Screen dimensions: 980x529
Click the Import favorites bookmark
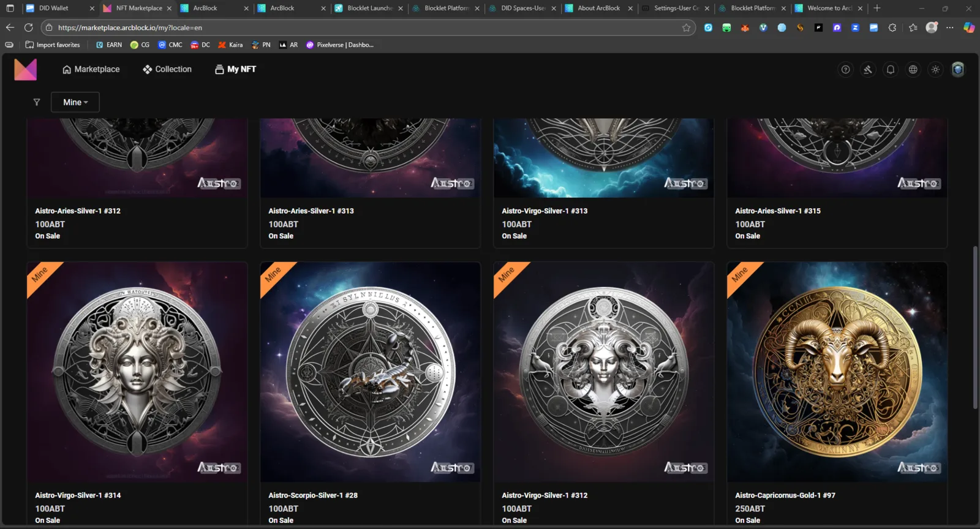[x=53, y=45]
